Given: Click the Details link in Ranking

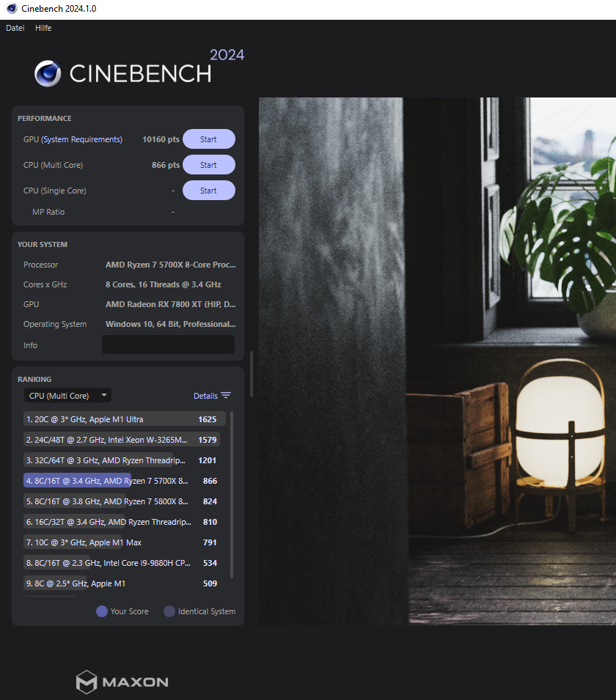Looking at the screenshot, I should tap(205, 396).
